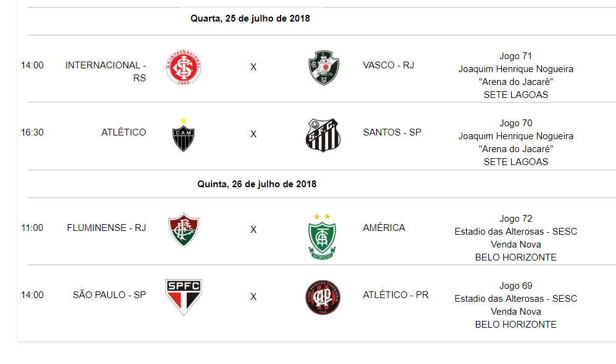Select the Jogo 72 match label
This screenshot has height=364, width=616.
point(516,219)
